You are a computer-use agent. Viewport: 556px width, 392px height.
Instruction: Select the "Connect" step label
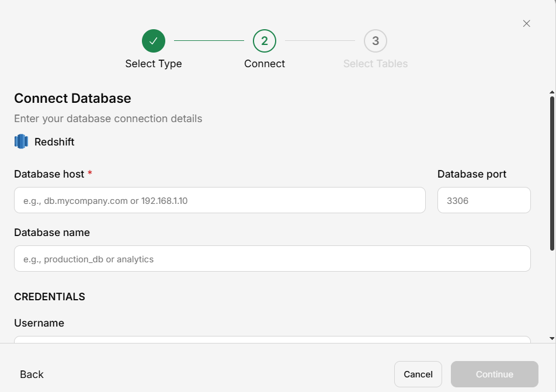pos(265,64)
